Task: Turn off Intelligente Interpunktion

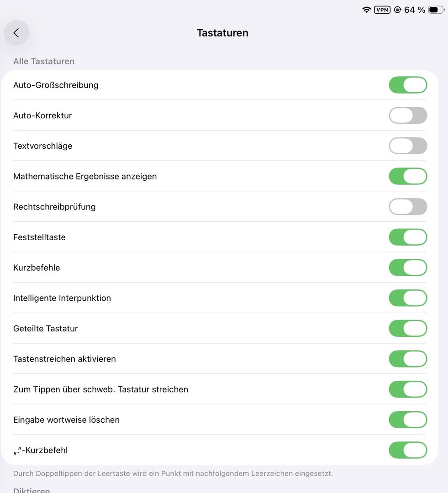Action: 408,298
